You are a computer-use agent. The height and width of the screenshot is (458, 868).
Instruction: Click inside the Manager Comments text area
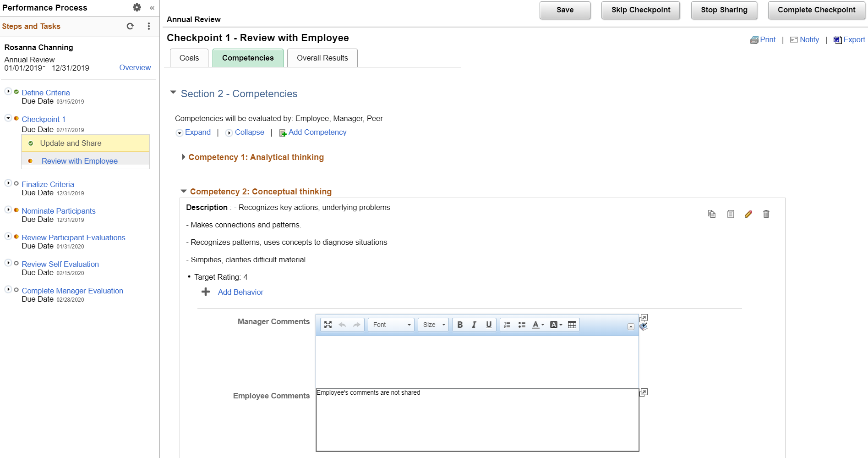[x=477, y=362]
